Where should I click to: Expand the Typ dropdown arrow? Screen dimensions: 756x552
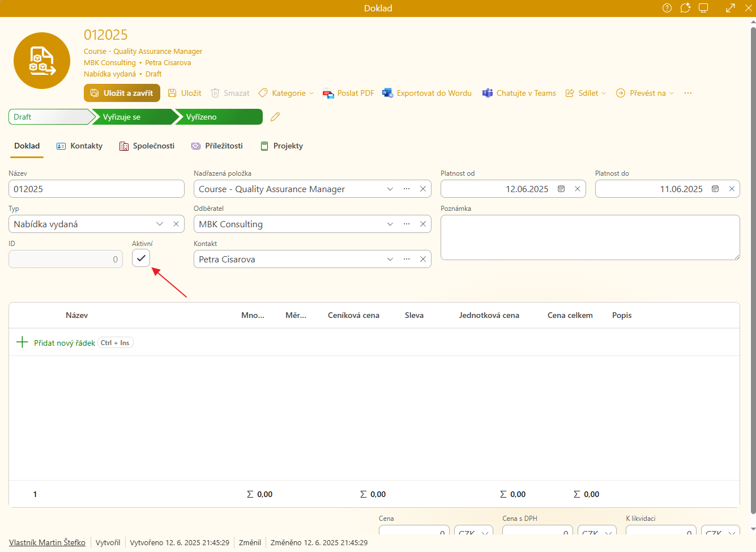point(160,224)
